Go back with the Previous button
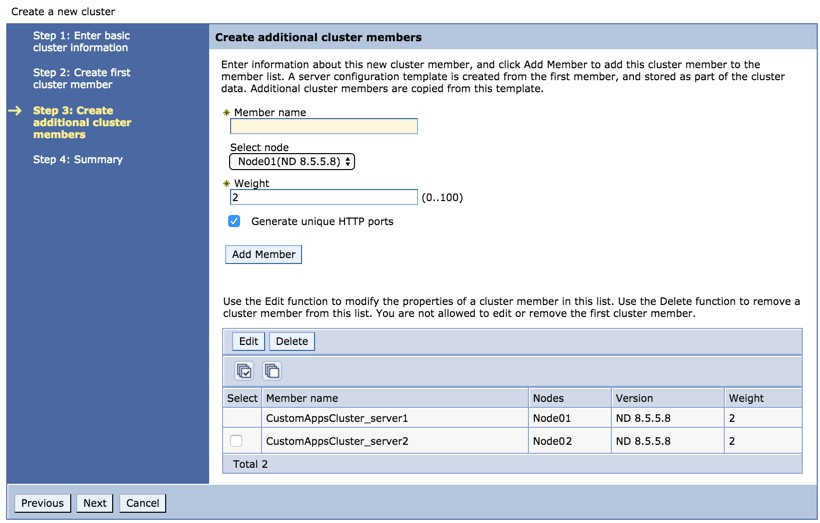 [x=42, y=503]
